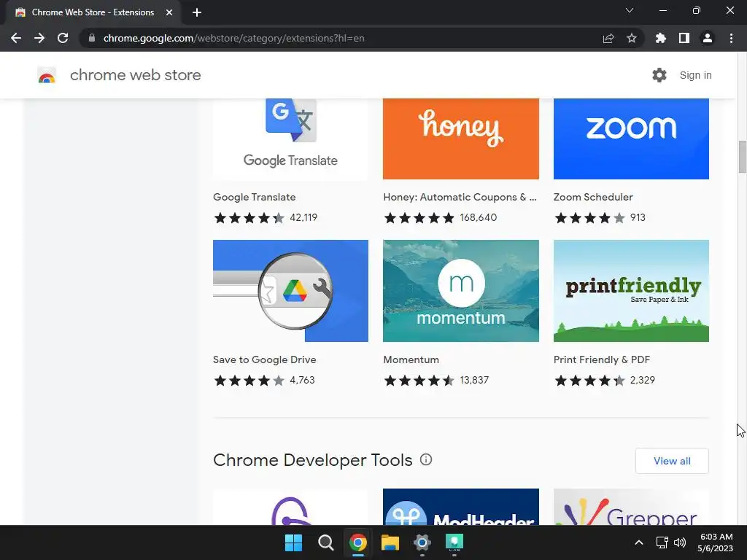Screen dimensions: 747x560
Task: Open the Google Translate extension thumbnail
Action: coord(290,139)
